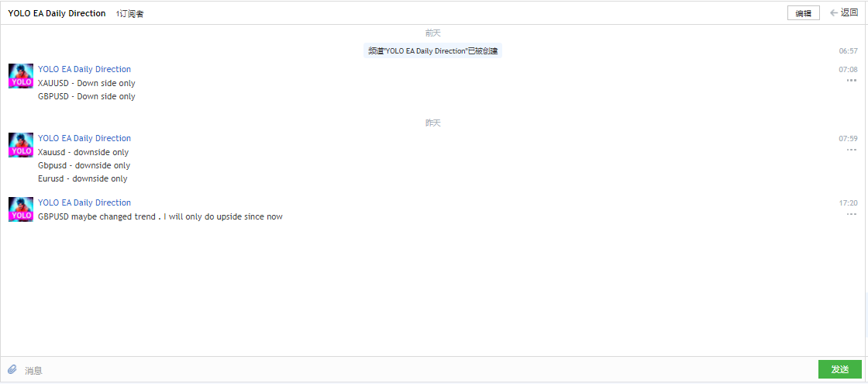Open options menu for 07:08 message
868x384 pixels.
click(852, 81)
